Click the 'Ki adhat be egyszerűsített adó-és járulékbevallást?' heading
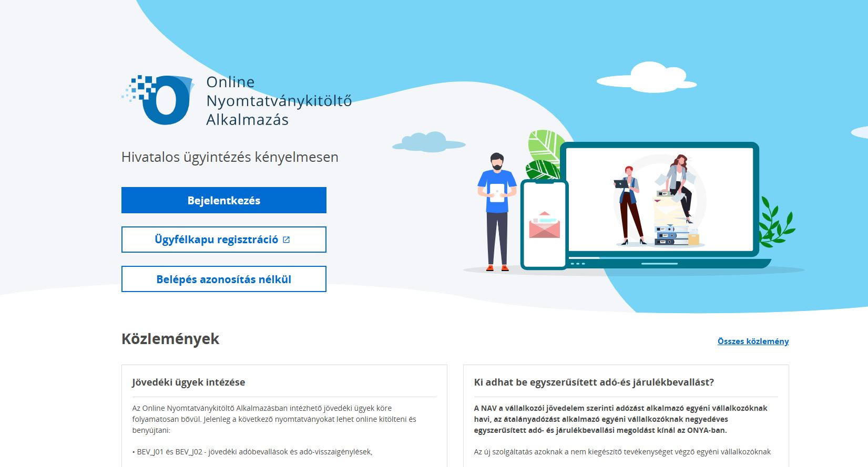Viewport: 868px width, 467px height. tap(594, 382)
